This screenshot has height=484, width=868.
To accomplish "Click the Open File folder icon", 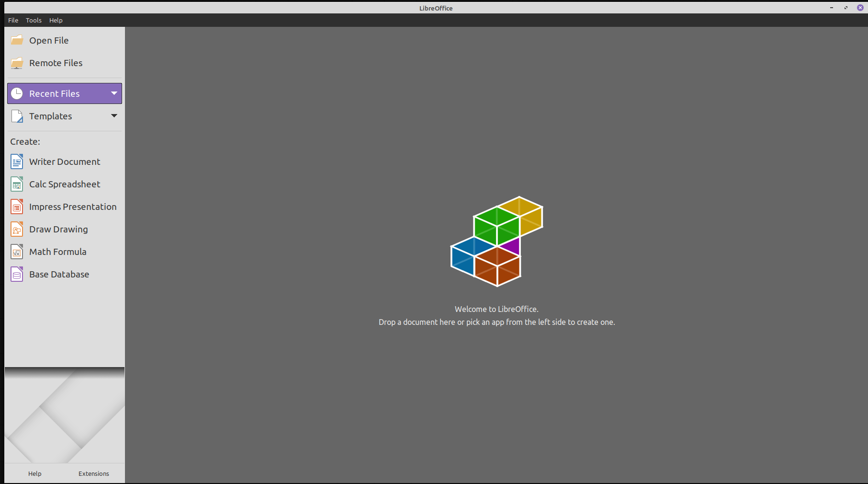I will tap(17, 40).
